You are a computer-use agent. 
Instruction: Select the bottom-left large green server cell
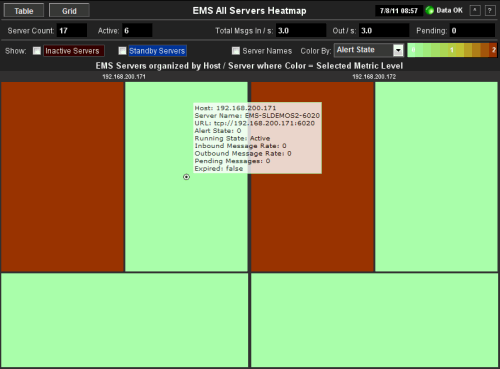125,320
